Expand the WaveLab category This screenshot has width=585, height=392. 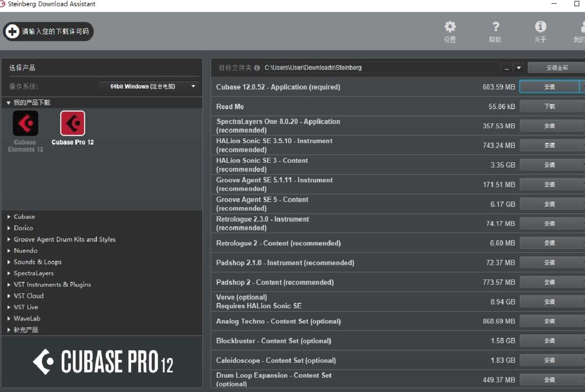9,318
